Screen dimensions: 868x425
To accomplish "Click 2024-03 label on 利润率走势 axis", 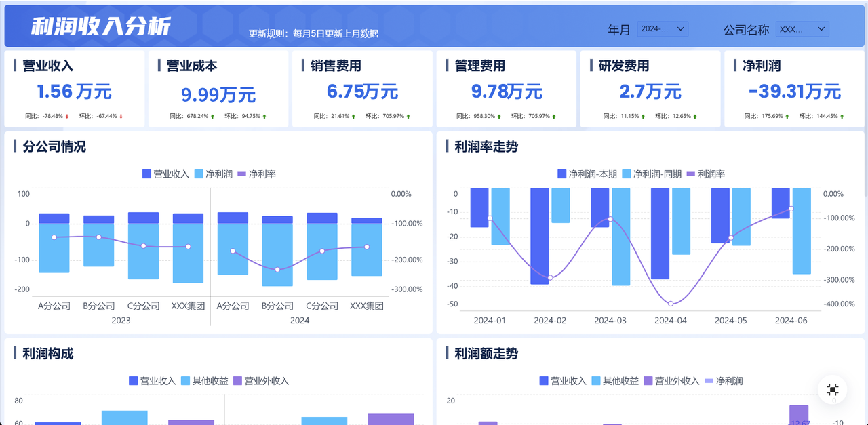I will pos(610,320).
